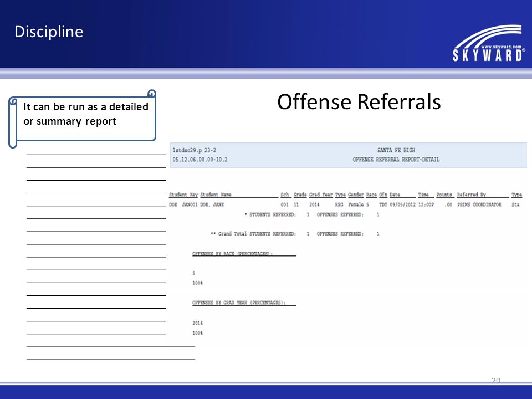Click the REG type value
This screenshot has height=399, width=532.
pyautogui.click(x=339, y=204)
